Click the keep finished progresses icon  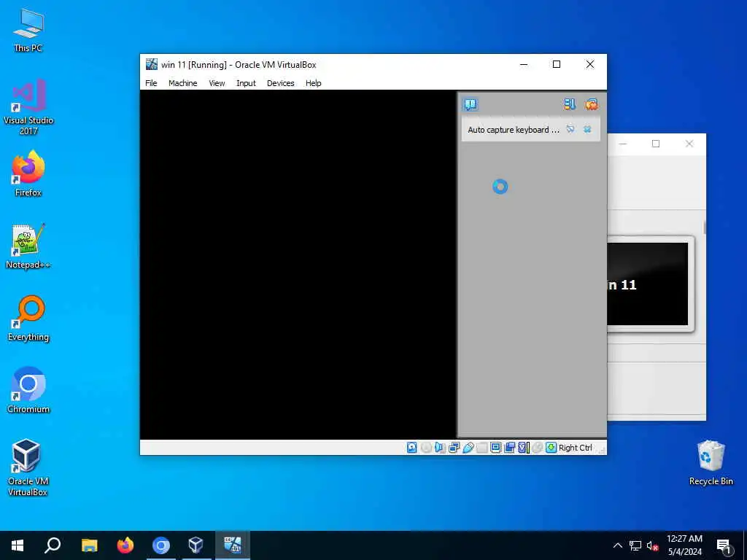click(570, 104)
